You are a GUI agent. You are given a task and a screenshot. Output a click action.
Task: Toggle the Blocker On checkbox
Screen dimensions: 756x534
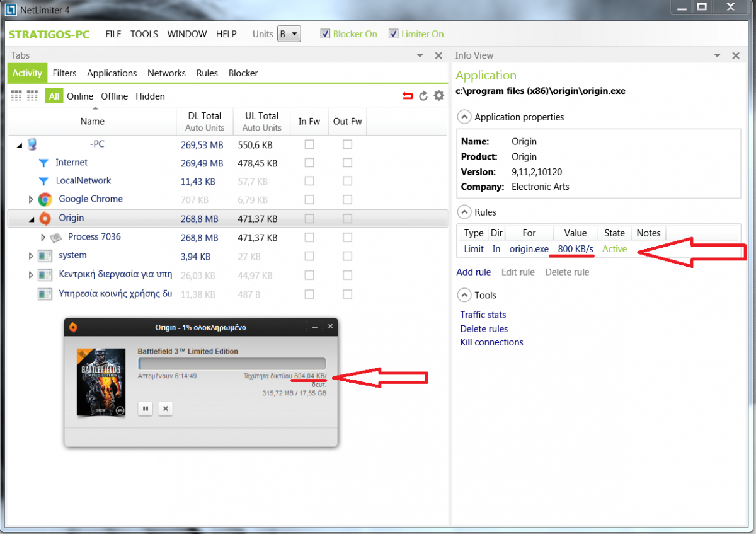click(325, 34)
